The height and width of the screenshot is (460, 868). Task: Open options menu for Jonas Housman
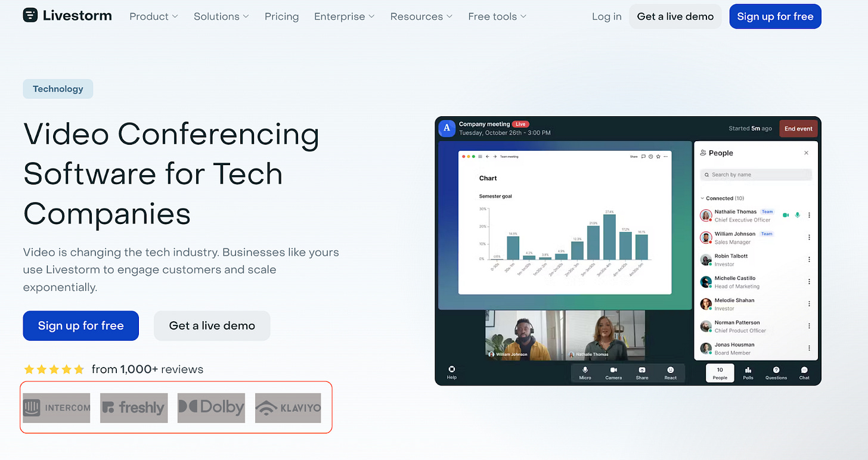point(809,348)
